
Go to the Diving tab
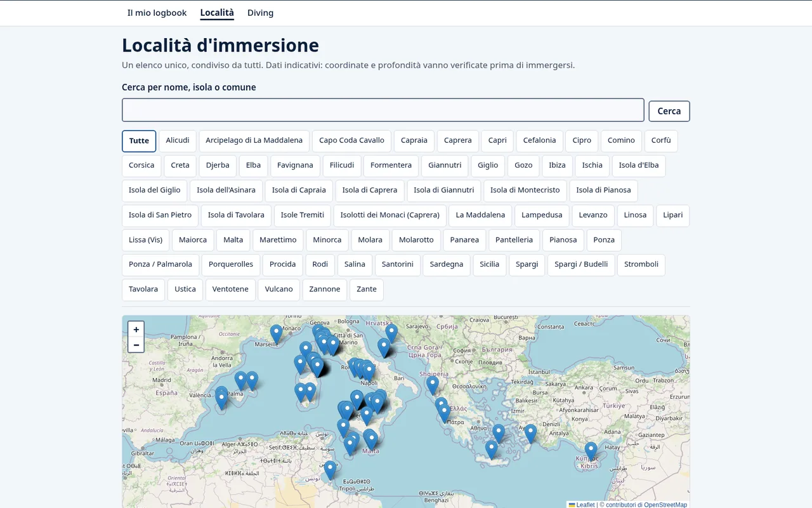pos(260,13)
